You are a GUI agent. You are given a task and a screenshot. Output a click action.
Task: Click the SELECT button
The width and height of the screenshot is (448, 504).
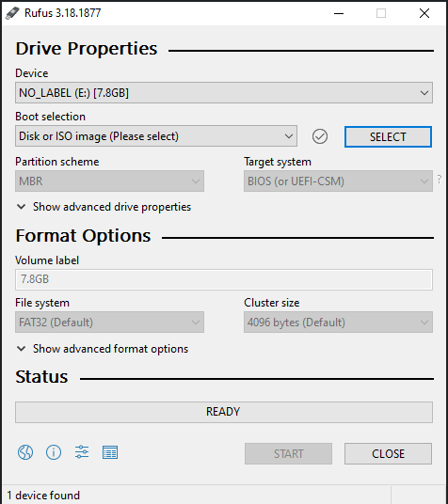pos(388,137)
